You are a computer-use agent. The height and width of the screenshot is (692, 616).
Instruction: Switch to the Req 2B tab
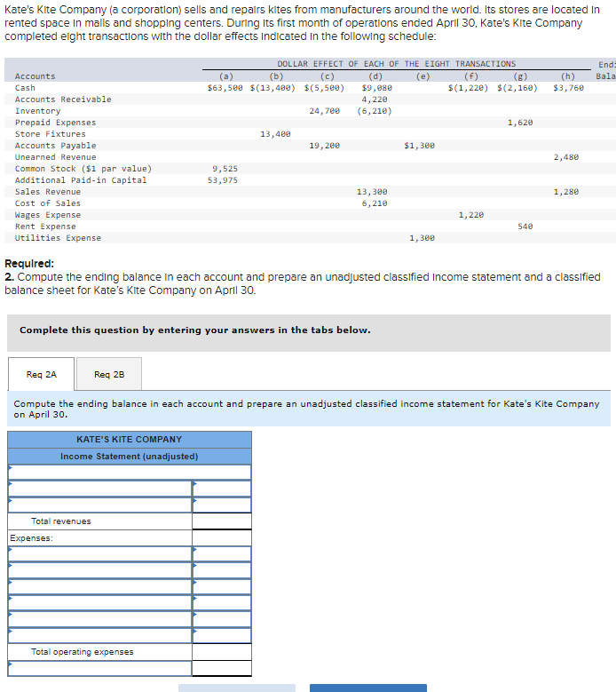click(109, 374)
